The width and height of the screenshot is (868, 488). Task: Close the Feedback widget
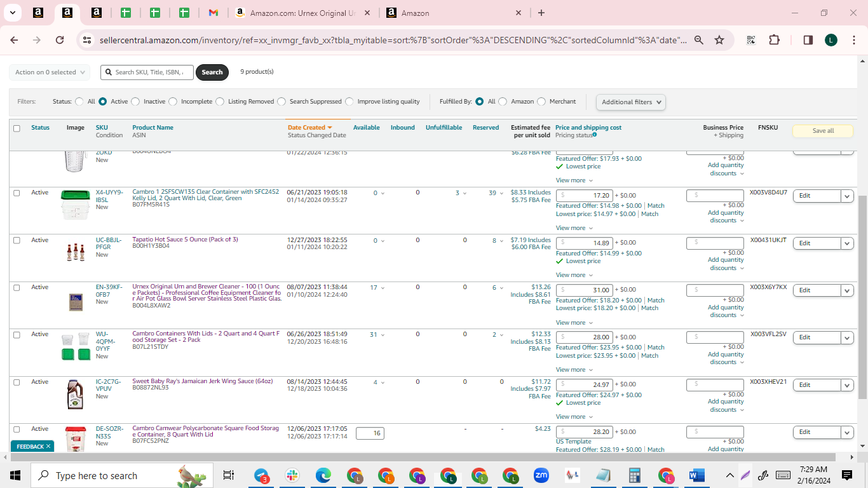[x=48, y=447]
